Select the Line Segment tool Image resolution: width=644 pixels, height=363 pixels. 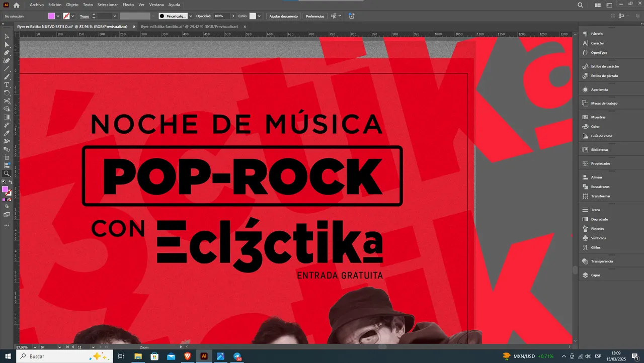(7, 68)
